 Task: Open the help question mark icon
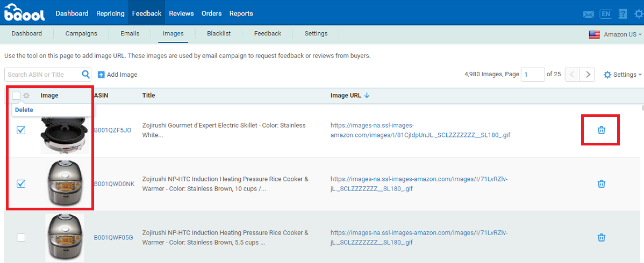point(622,14)
